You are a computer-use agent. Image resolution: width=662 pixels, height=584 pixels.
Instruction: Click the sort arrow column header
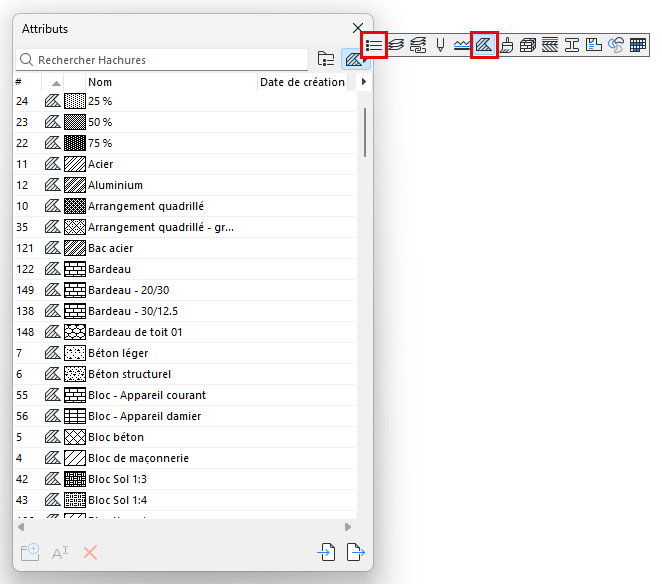(x=53, y=82)
